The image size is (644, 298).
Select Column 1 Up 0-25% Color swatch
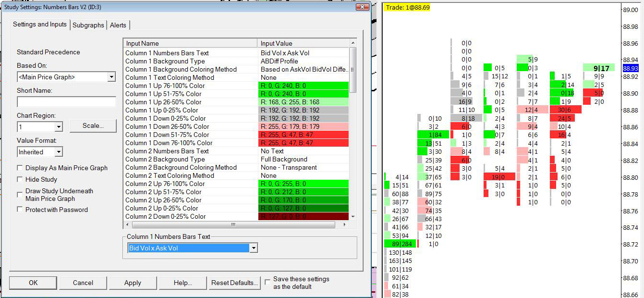[303, 110]
